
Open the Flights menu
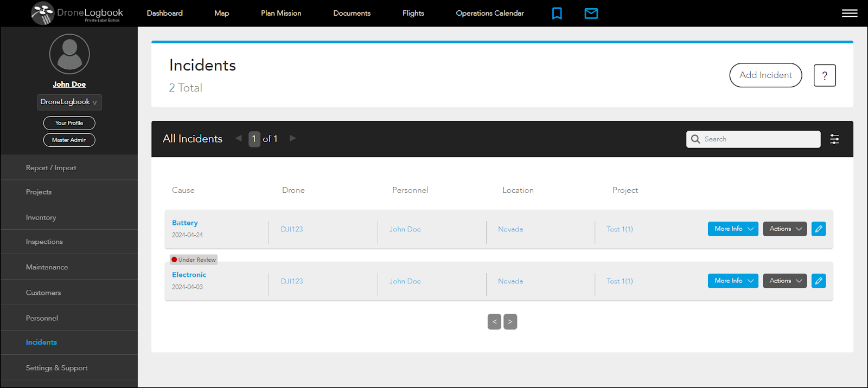tap(413, 13)
